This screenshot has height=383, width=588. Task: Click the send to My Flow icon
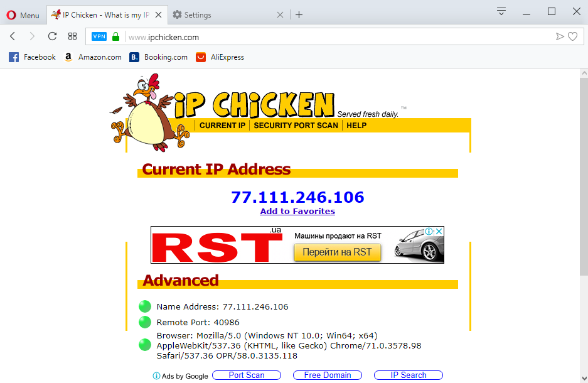(x=560, y=36)
